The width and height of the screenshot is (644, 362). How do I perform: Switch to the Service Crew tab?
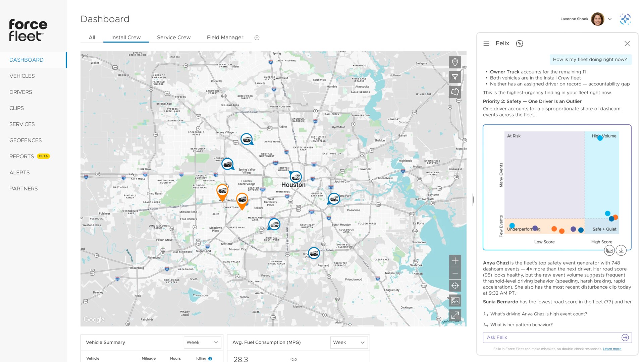(x=174, y=38)
